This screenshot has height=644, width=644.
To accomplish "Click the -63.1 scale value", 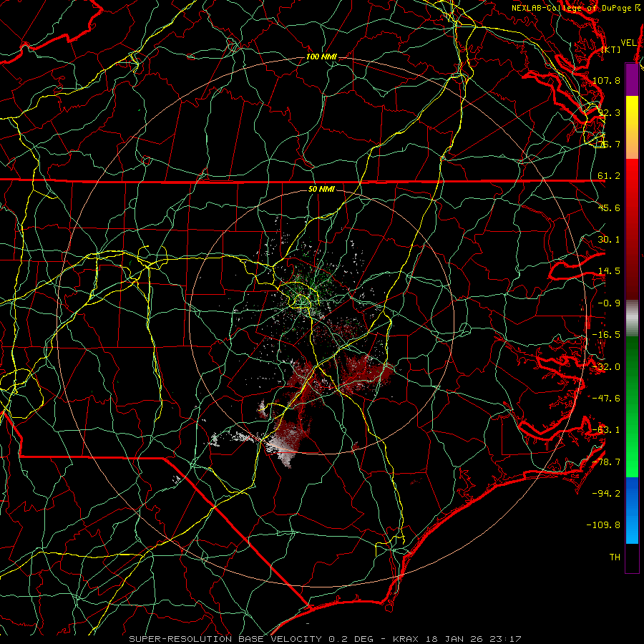I will [607, 430].
